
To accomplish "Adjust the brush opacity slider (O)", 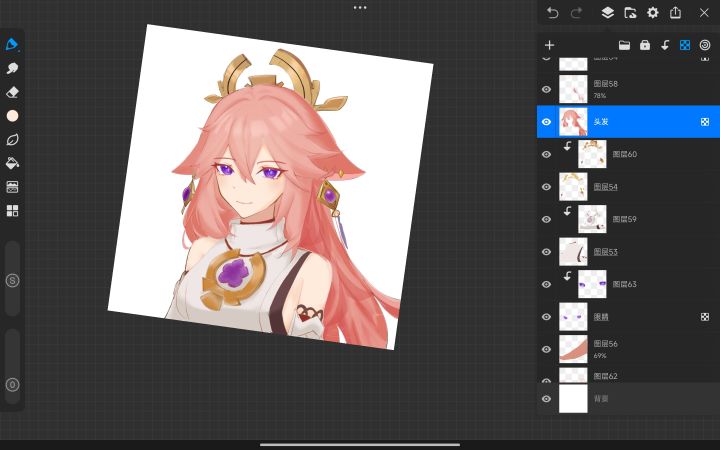I will coord(12,367).
